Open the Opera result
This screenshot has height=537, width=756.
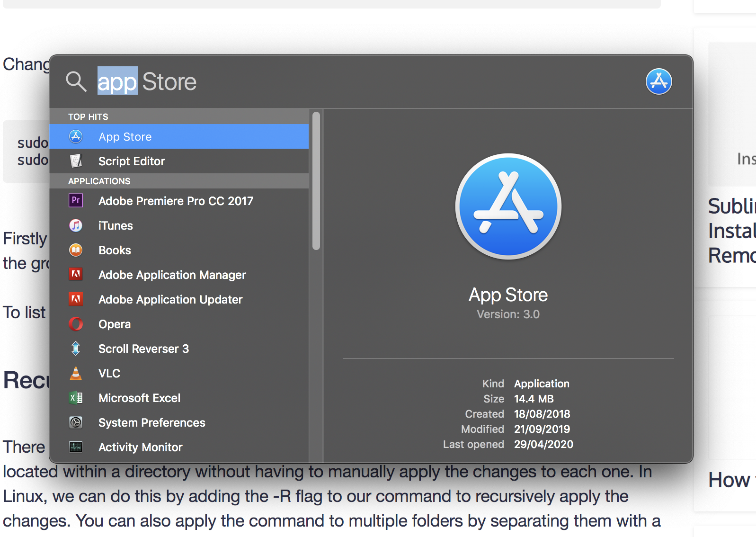pyautogui.click(x=179, y=324)
